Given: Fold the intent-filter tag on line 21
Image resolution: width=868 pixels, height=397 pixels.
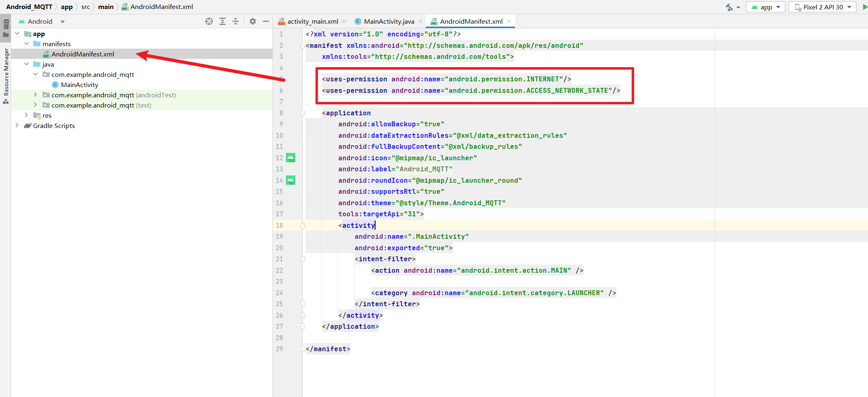Looking at the screenshot, I should [303, 259].
